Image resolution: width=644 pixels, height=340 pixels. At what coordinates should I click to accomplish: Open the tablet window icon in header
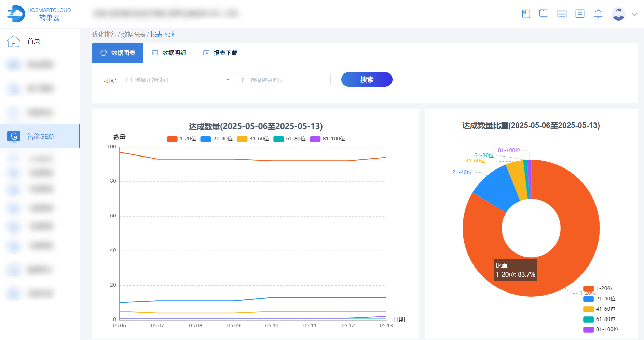click(544, 14)
